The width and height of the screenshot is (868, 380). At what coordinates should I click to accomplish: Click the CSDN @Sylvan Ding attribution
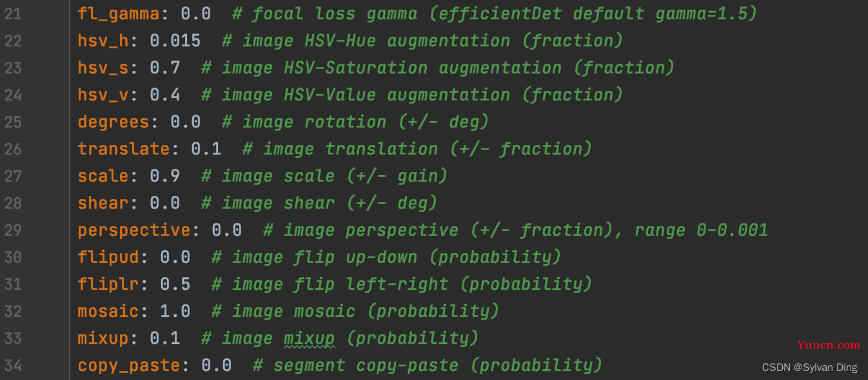809,368
